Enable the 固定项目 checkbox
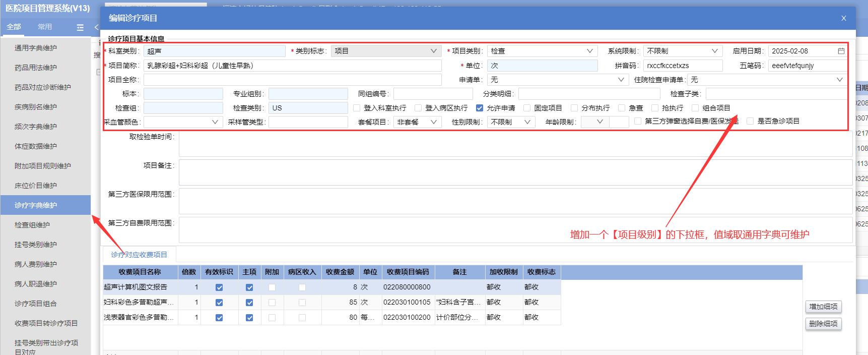Image resolution: width=868 pixels, height=355 pixels. (x=527, y=108)
